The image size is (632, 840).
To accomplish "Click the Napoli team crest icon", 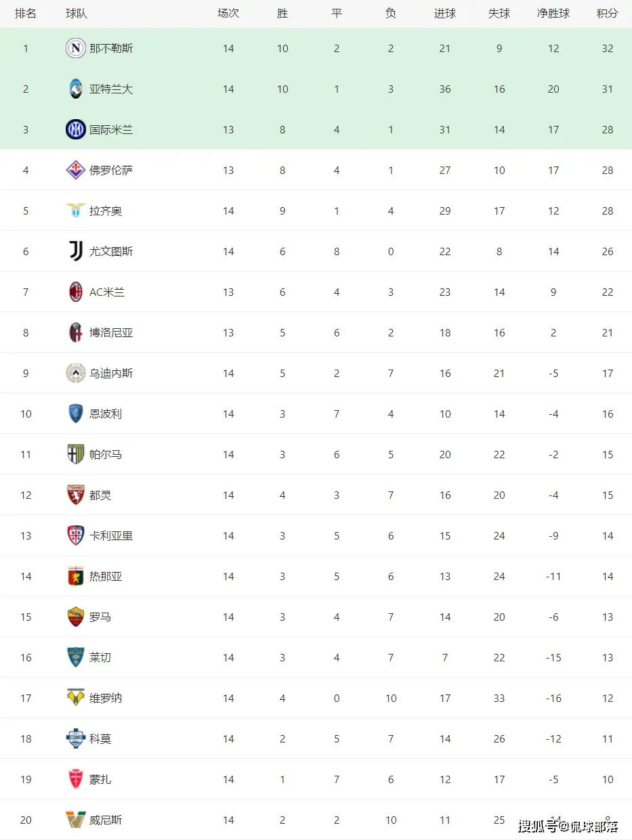I will [76, 48].
